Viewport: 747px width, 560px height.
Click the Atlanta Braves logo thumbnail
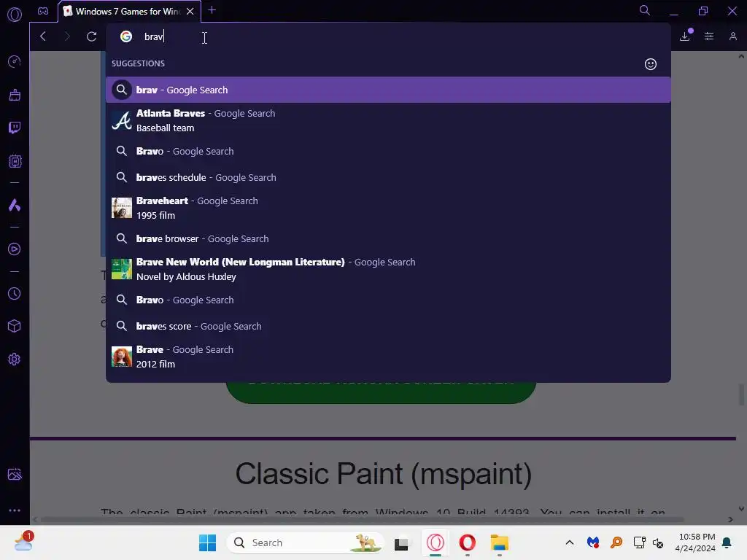[122, 120]
